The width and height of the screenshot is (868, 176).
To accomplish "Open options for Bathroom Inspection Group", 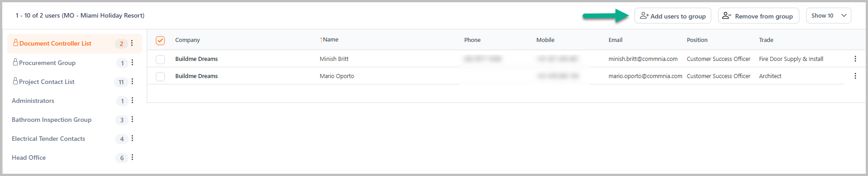I will 132,120.
